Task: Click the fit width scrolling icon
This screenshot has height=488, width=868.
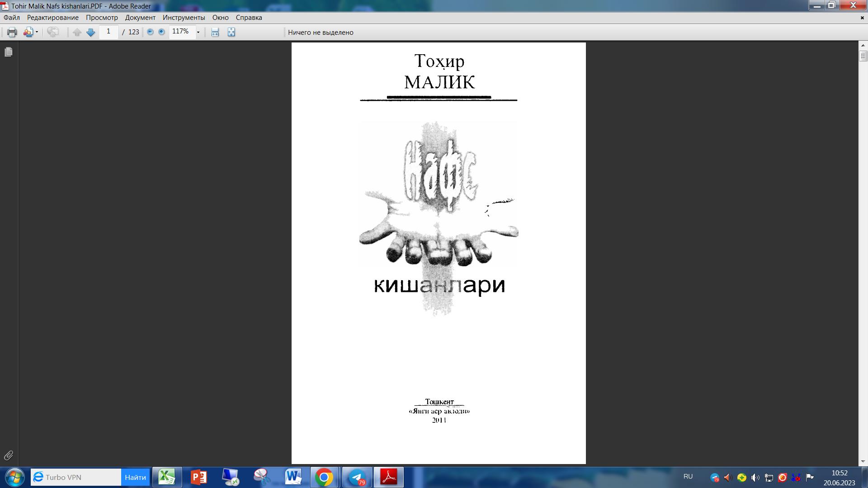Action: coord(215,32)
